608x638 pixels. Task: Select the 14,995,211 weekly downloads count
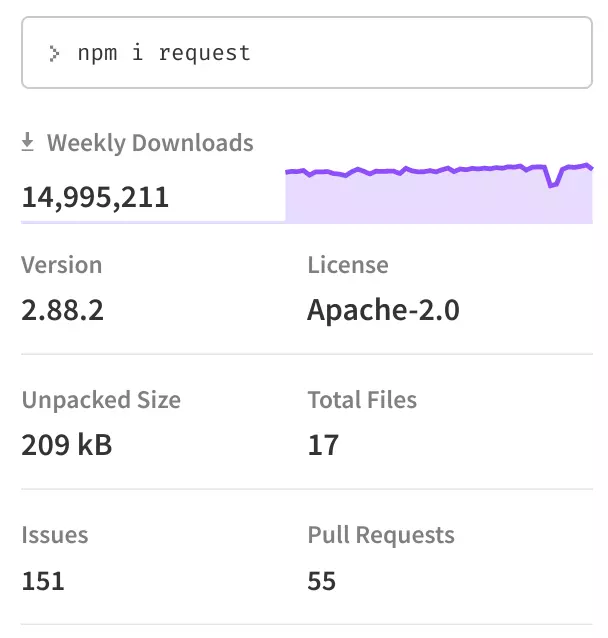[95, 196]
